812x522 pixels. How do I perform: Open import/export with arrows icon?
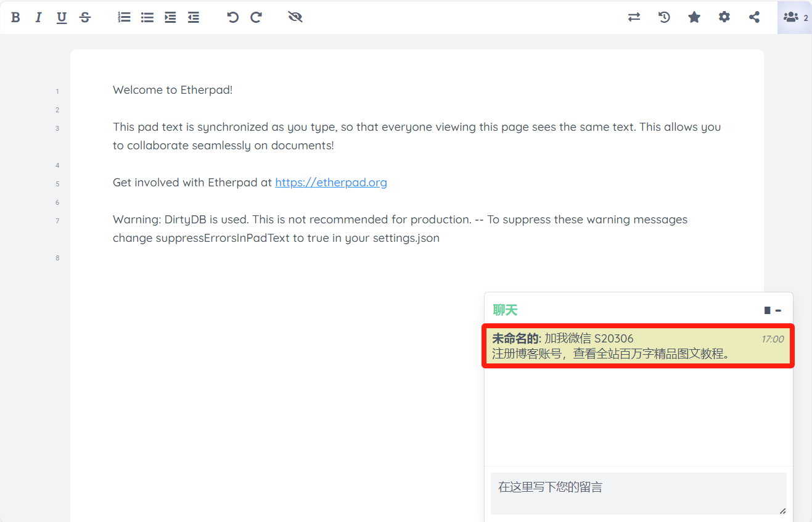[634, 17]
